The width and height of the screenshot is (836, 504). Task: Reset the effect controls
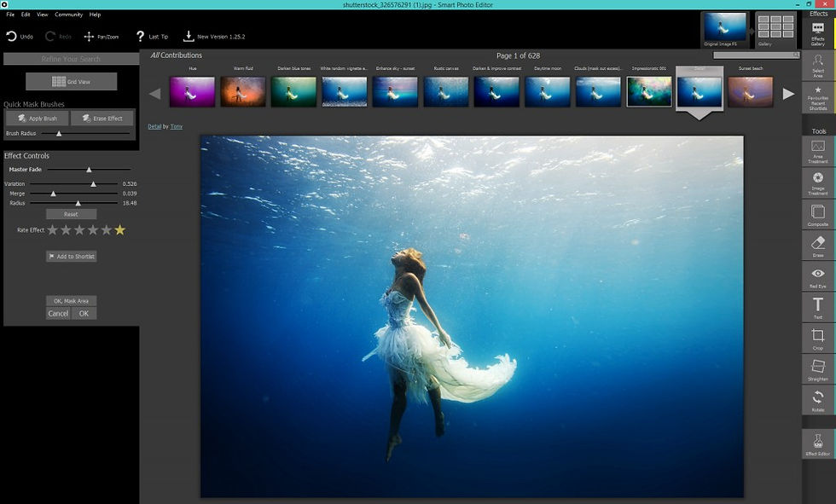[71, 214]
